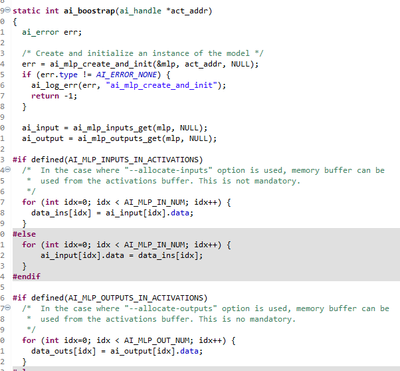Collapse the ai_boostrap function fold marker
The image size is (400, 371).
8,11
